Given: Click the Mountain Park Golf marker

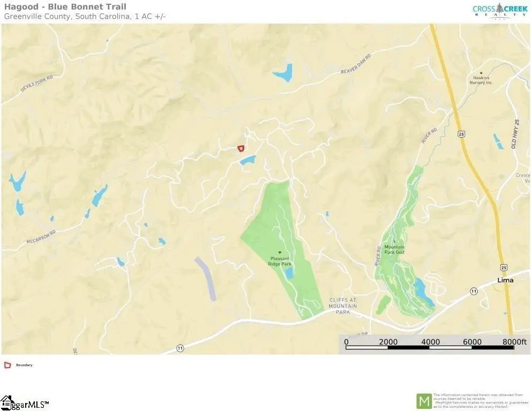Looking at the screenshot, I should [394, 241].
